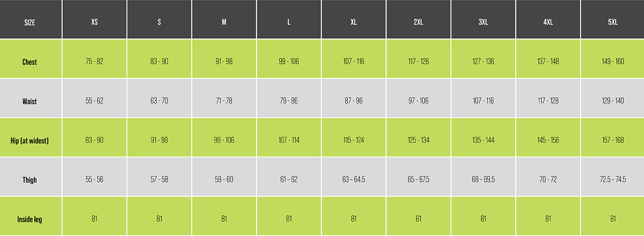Select the Waist row label
The image size is (644, 236).
(x=30, y=101)
